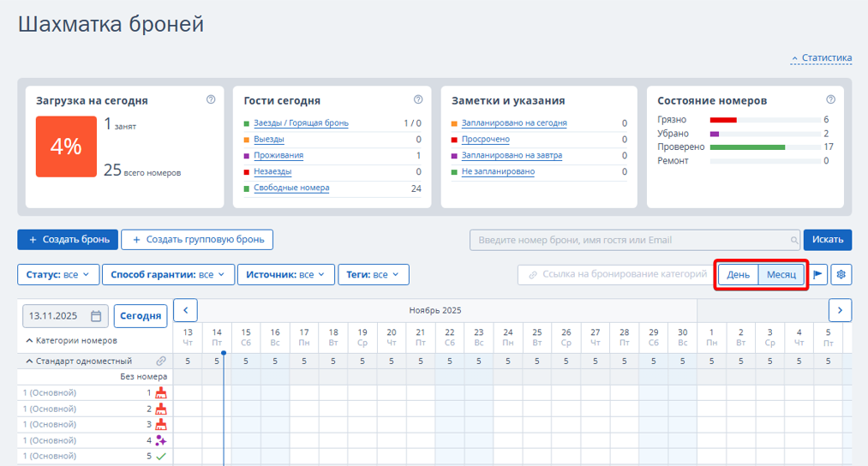The width and height of the screenshot is (868, 466).
Task: Click the Создать бронь button
Action: point(68,239)
